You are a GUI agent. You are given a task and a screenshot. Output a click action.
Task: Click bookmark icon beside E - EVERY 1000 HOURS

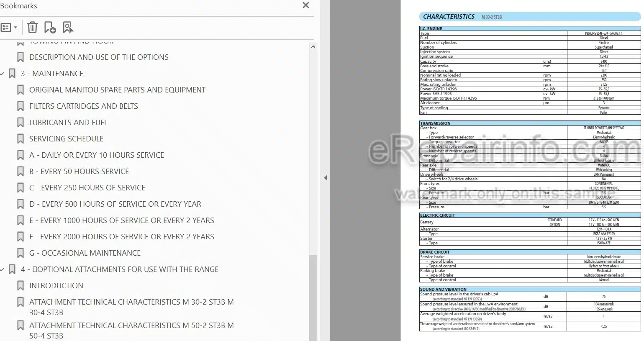(20, 220)
